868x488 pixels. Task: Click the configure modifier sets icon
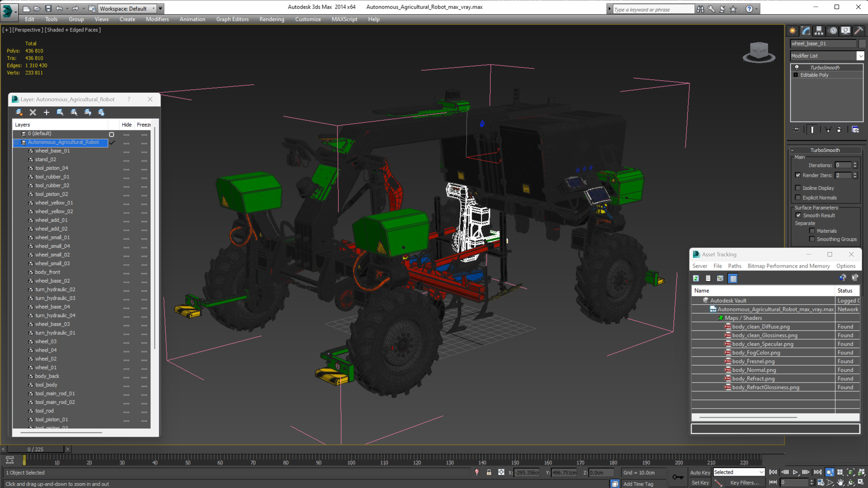(855, 129)
